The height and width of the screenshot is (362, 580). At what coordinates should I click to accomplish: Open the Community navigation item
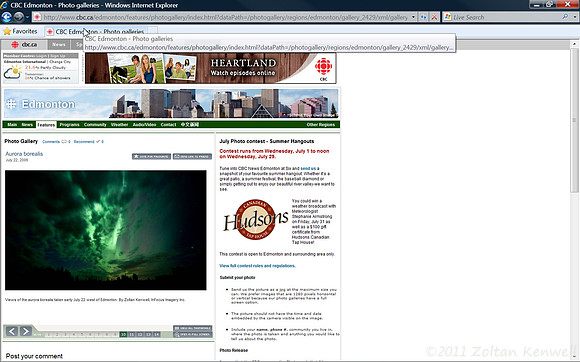[95, 125]
